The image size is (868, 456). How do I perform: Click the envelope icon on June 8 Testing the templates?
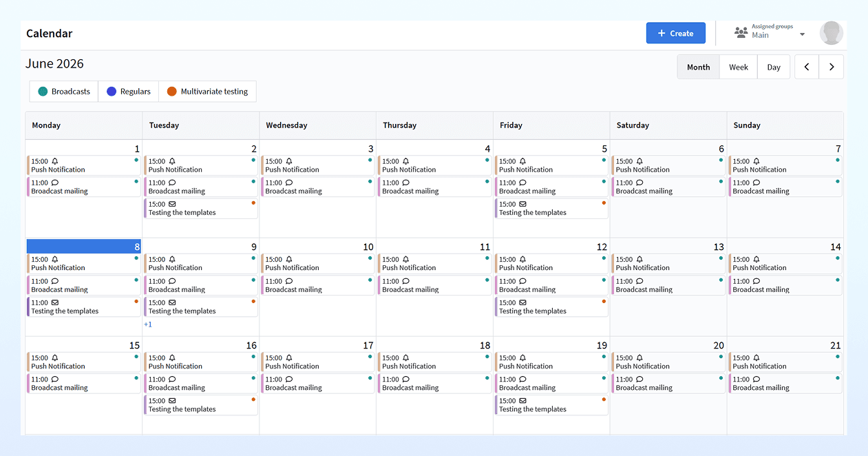[55, 303]
